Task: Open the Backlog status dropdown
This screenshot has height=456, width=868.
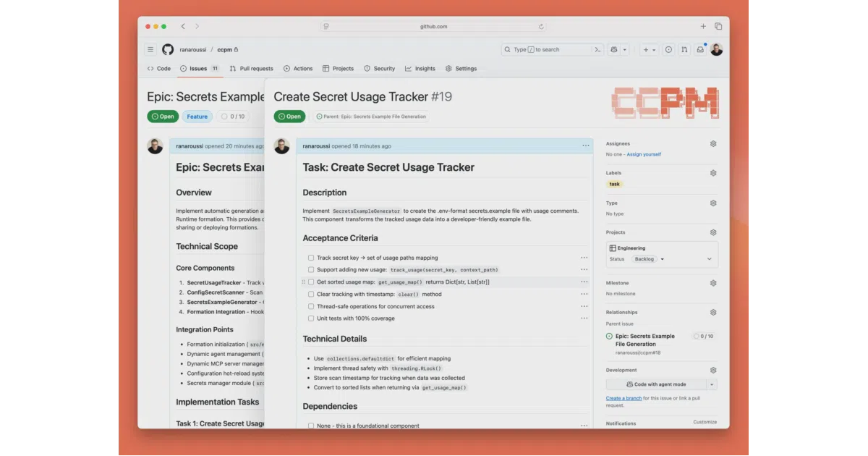Action: tap(647, 259)
